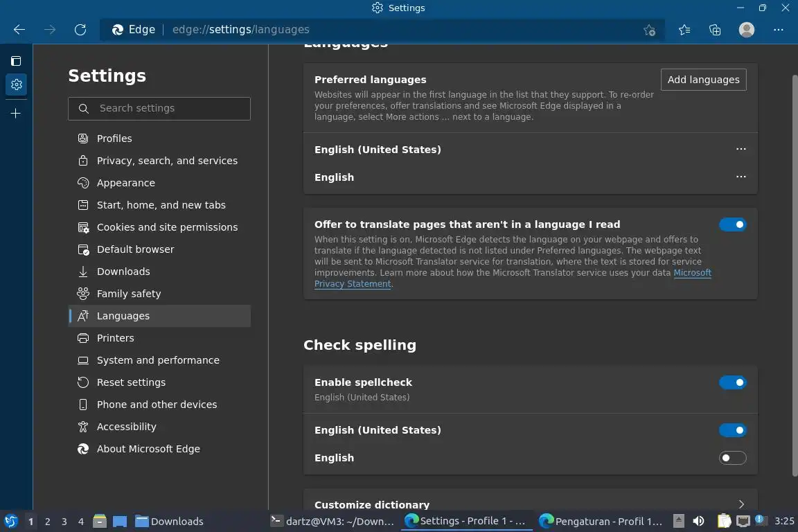
Task: Open About Microsoft Edge
Action: [x=159, y=448]
